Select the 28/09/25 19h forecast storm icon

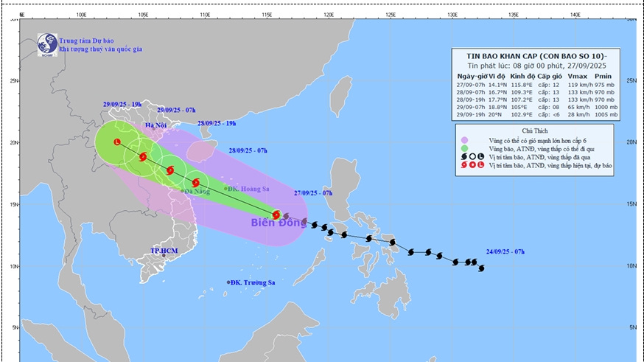pyautogui.click(x=170, y=170)
